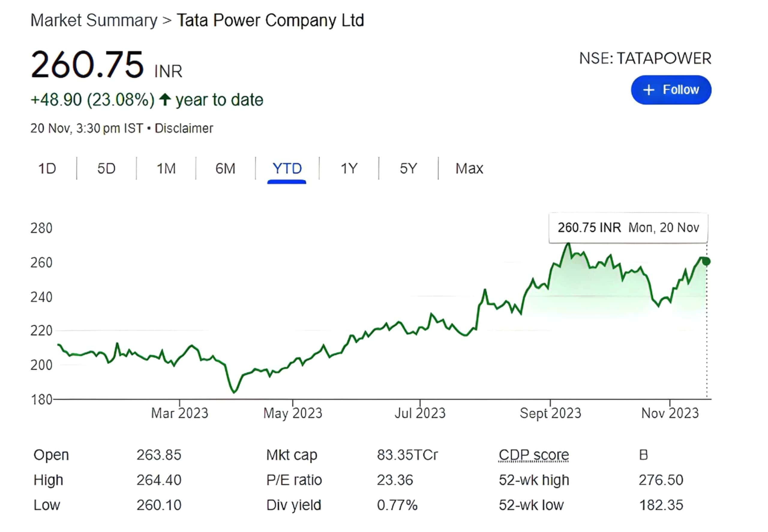The height and width of the screenshot is (532, 768).
Task: Click the May 2023 axis label
Action: [x=293, y=413]
